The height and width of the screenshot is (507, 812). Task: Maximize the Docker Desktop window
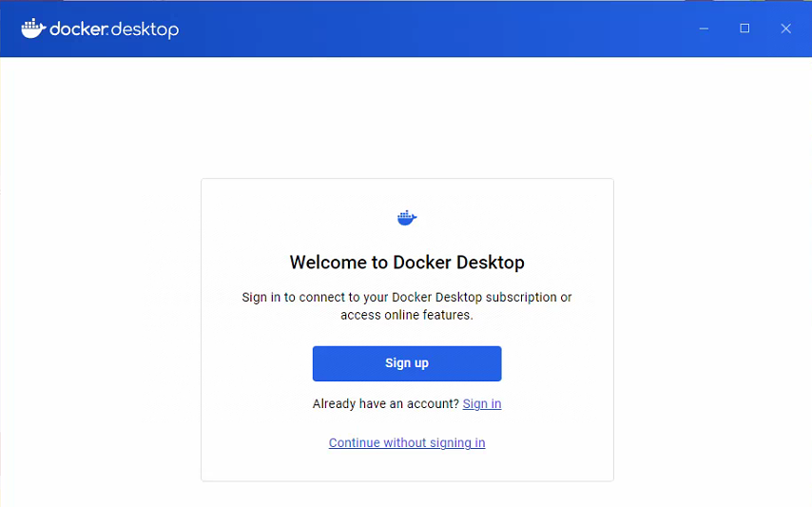point(744,29)
